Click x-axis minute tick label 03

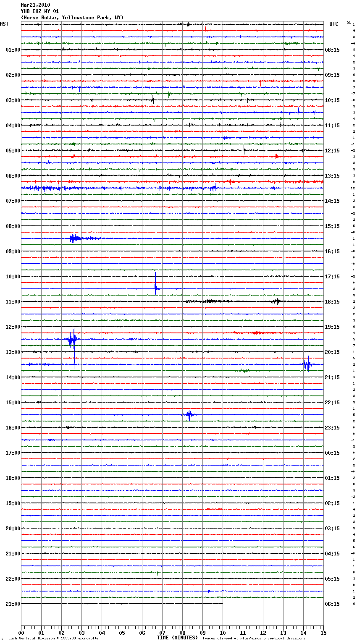pos(81,633)
